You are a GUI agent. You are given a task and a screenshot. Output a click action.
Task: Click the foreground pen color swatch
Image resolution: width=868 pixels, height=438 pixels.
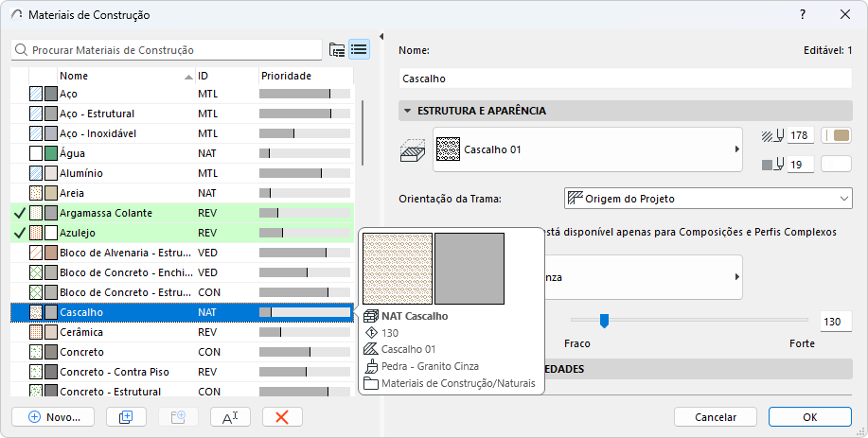837,135
